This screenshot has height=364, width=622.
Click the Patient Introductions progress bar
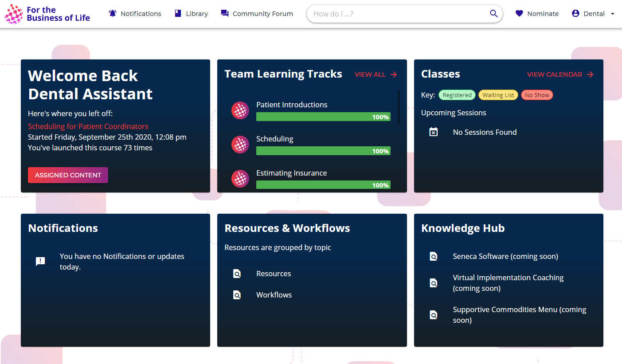323,117
